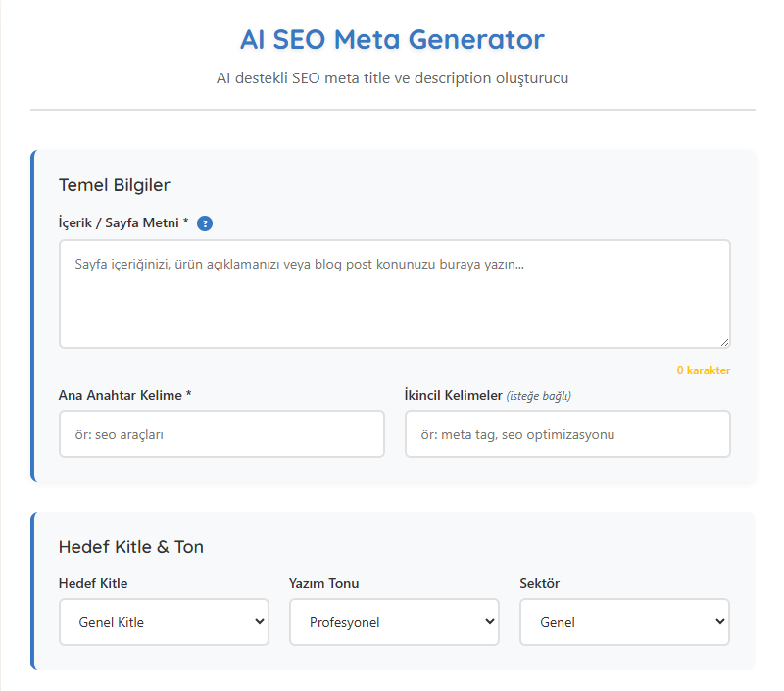Click the Ana Anahtar Kelime label

pos(124,395)
